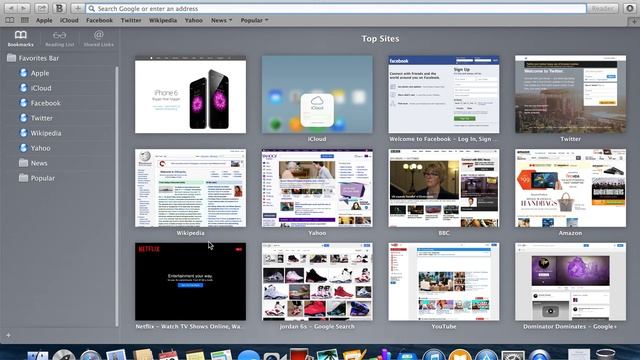The width and height of the screenshot is (640, 360).
Task: Open the Share button in toolbar
Action: pyautogui.click(x=41, y=8)
